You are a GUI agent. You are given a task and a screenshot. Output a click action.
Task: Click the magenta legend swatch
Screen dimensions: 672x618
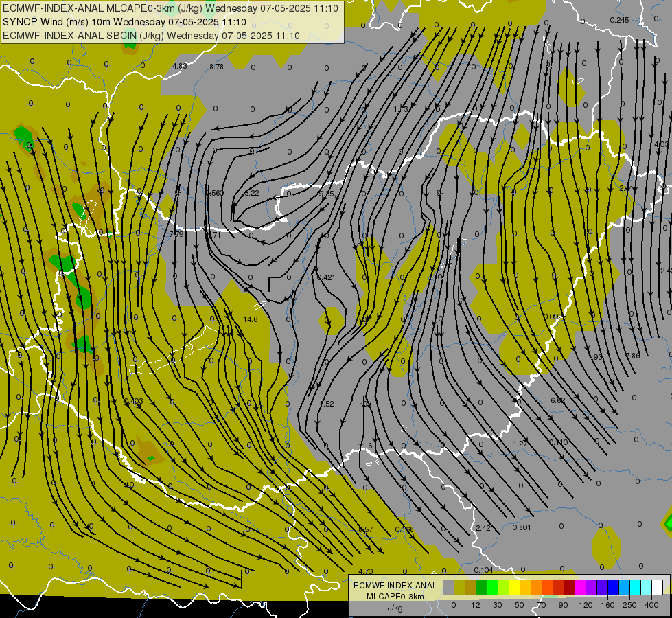pos(580,588)
